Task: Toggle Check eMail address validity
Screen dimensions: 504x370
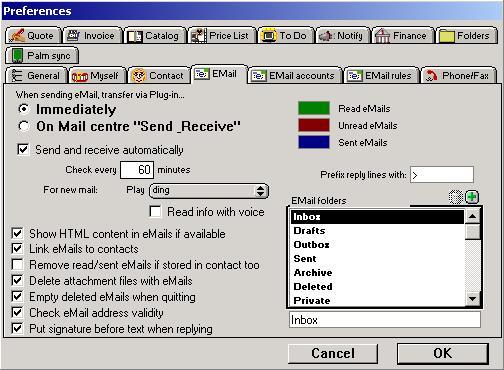Action: coord(17,313)
